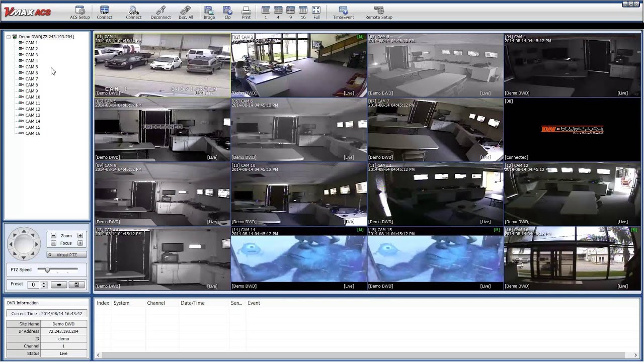Viewport: 644px width, 362px height.
Task: Pan camera right with PTZ arrow
Action: [36, 244]
